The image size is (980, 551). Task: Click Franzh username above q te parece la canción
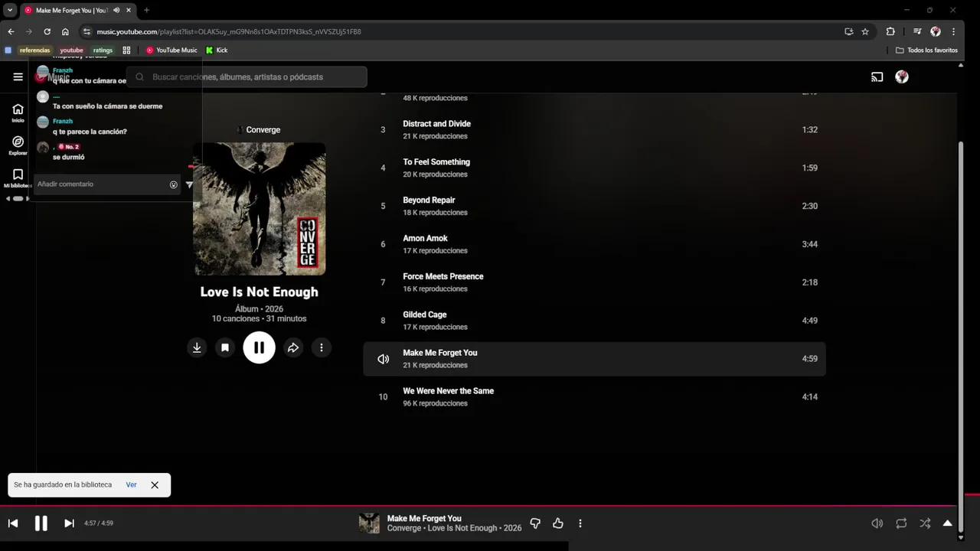pyautogui.click(x=63, y=121)
